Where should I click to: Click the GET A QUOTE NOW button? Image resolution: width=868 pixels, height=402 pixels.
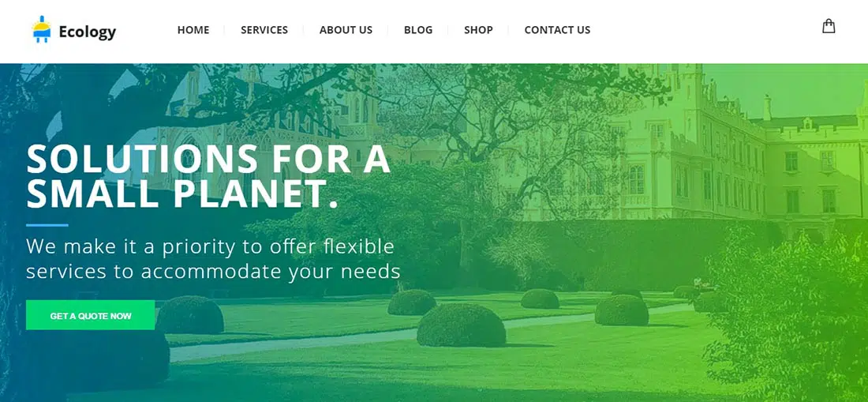(x=90, y=315)
